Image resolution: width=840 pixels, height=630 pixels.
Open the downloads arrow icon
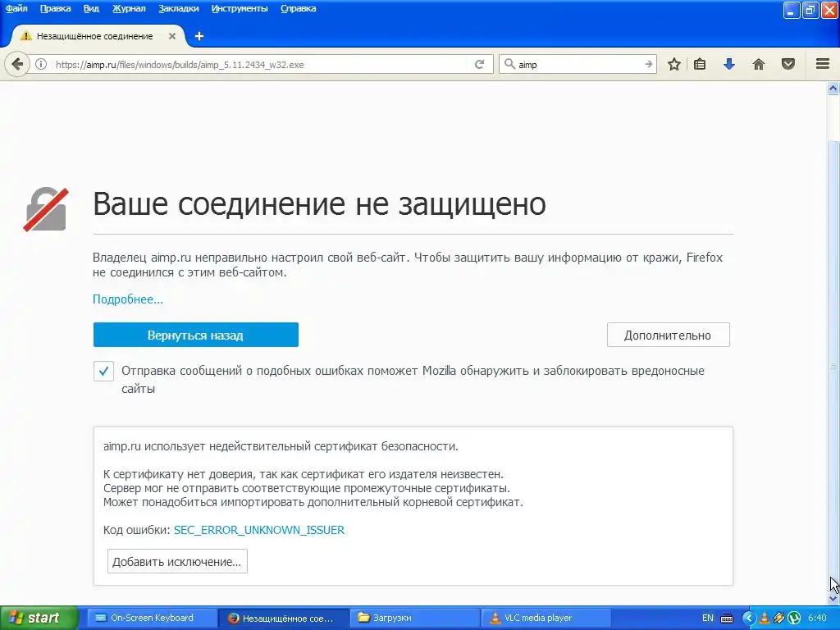coord(728,64)
